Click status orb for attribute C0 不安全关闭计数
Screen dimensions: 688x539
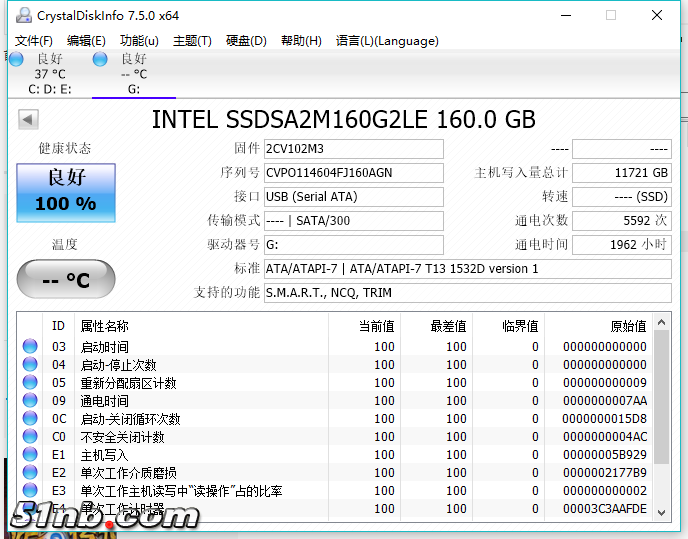pos(30,437)
